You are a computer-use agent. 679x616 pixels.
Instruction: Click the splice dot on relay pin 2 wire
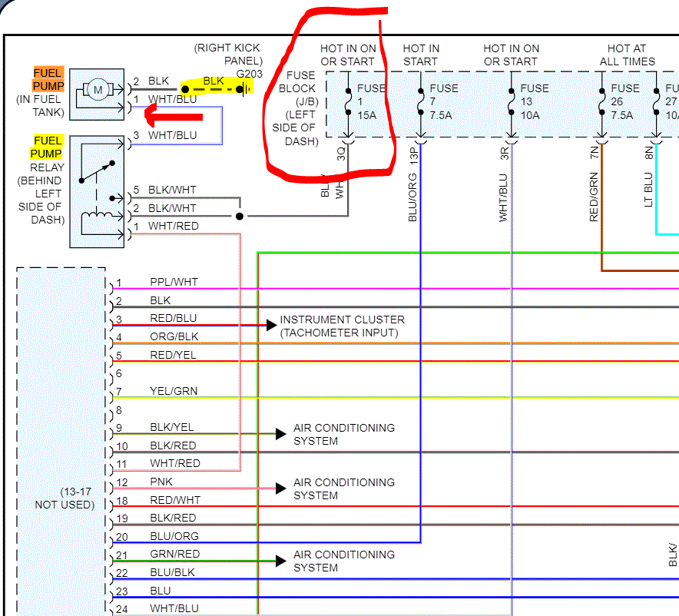pos(240,216)
